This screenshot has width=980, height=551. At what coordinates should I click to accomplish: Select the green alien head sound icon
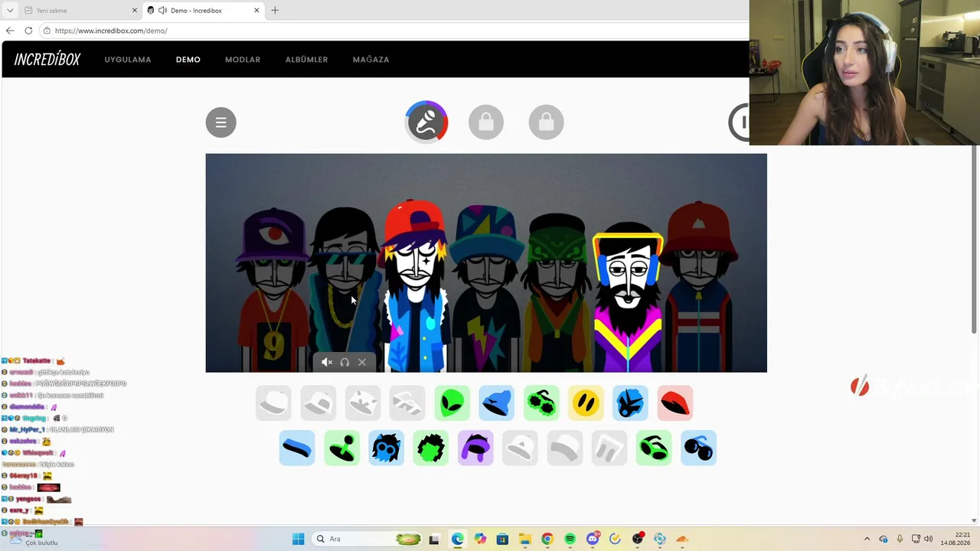pyautogui.click(x=452, y=403)
